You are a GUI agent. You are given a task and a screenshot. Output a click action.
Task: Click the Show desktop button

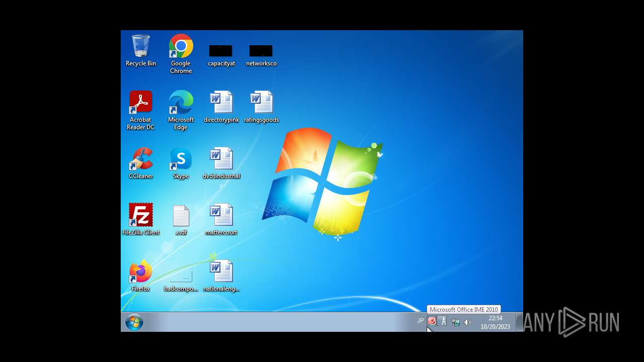point(520,322)
